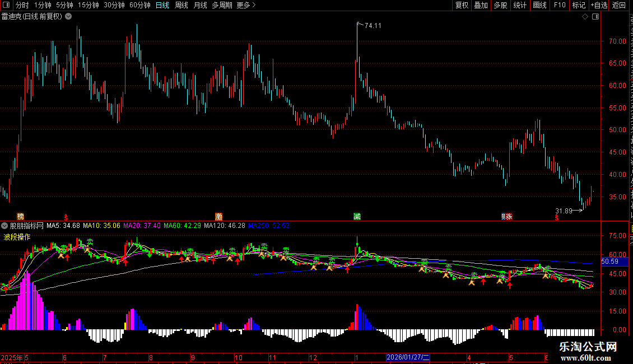633x364 pixels.
Task: Click the MA10: 35.06 value
Action: pos(101,226)
